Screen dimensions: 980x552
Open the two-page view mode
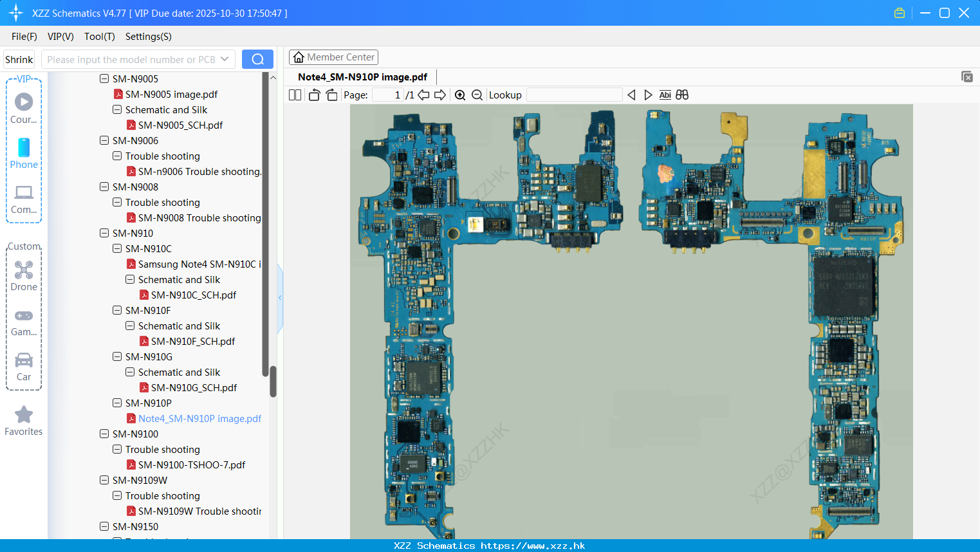pyautogui.click(x=294, y=95)
